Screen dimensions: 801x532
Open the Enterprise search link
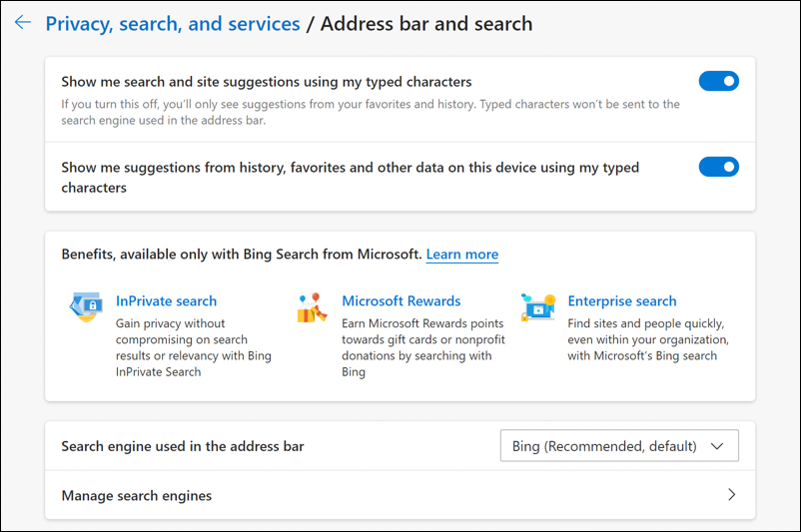[x=622, y=301]
